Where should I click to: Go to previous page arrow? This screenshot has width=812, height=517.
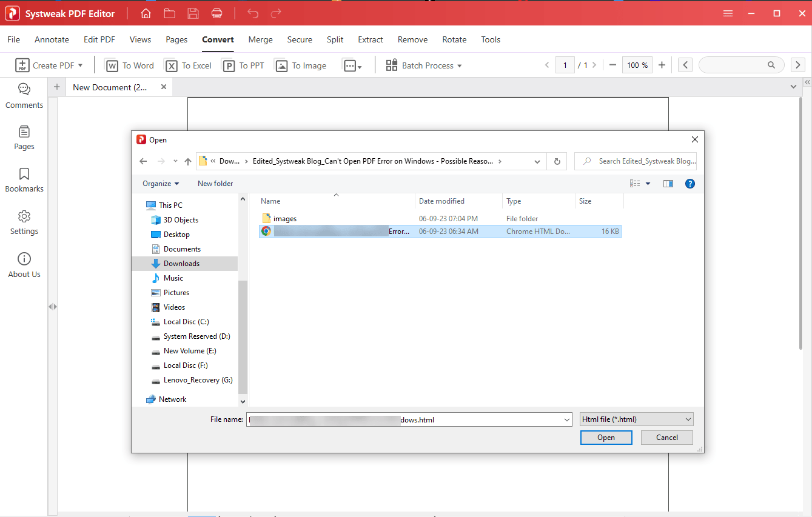tap(547, 65)
